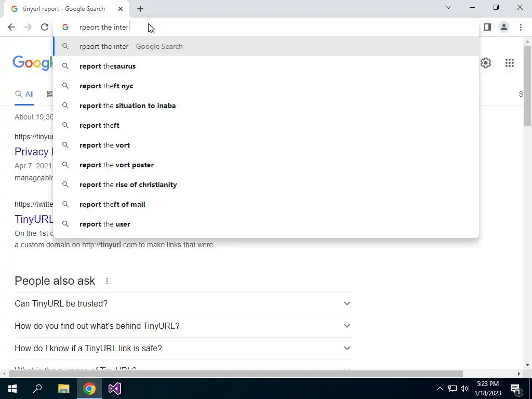Viewport: 532px width, 399px height.
Task: Pick the plain 'report theft' suggestion
Action: coord(267,125)
